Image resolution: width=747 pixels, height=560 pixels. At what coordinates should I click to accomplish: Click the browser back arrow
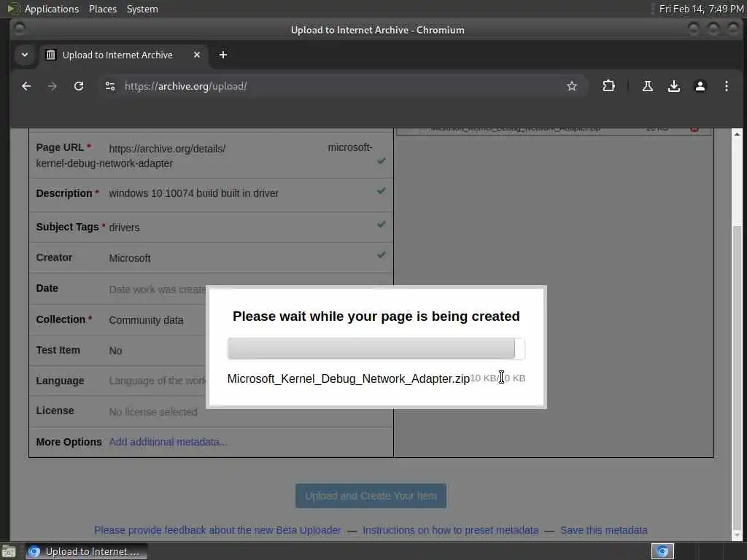tap(26, 86)
